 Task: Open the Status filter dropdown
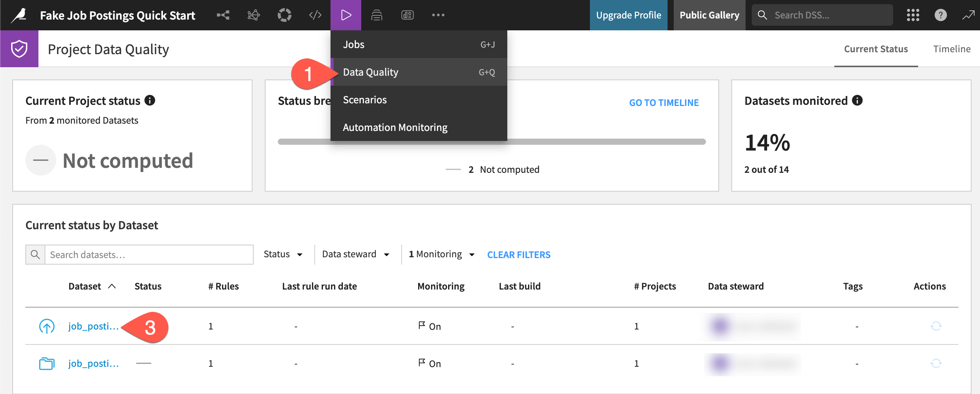[x=283, y=254]
